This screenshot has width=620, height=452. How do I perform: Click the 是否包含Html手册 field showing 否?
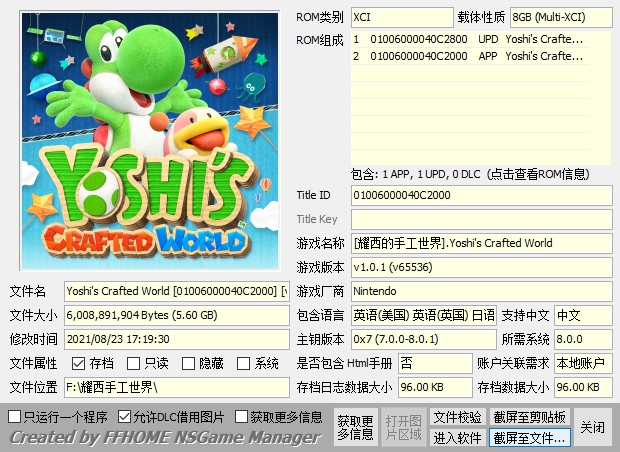click(x=435, y=363)
